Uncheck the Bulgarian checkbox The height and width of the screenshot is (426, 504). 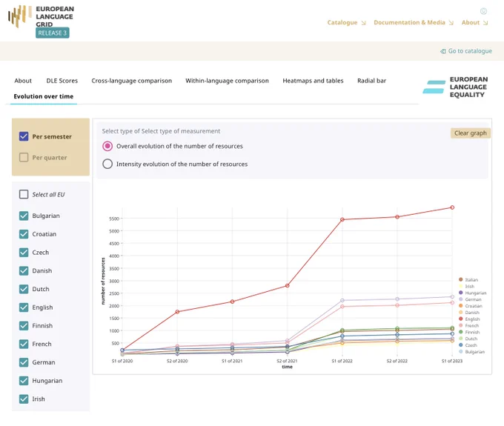(x=24, y=216)
